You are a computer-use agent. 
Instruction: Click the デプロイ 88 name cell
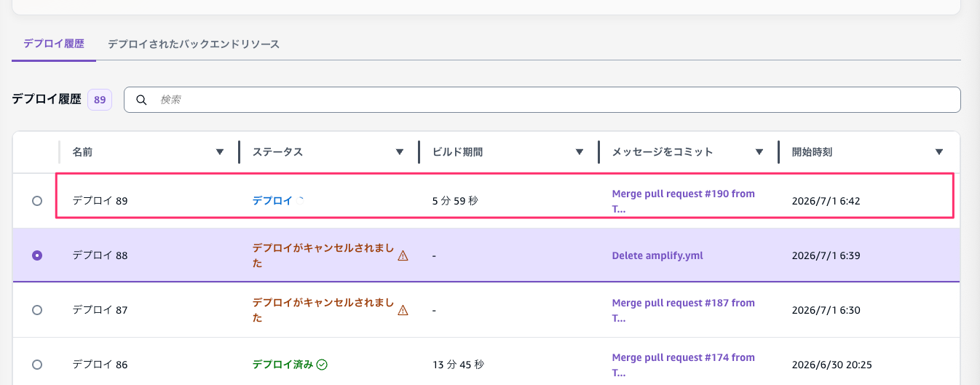100,255
